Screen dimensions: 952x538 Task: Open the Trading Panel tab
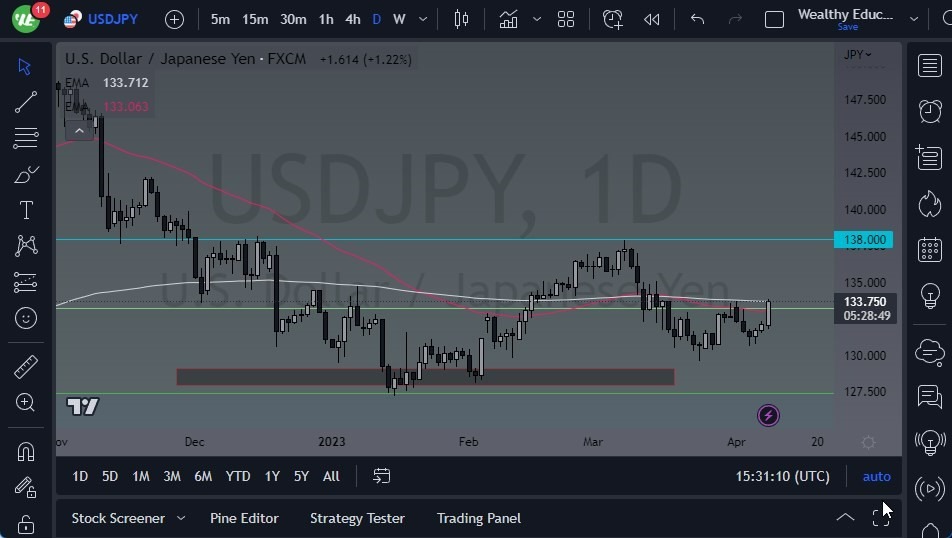(479, 518)
